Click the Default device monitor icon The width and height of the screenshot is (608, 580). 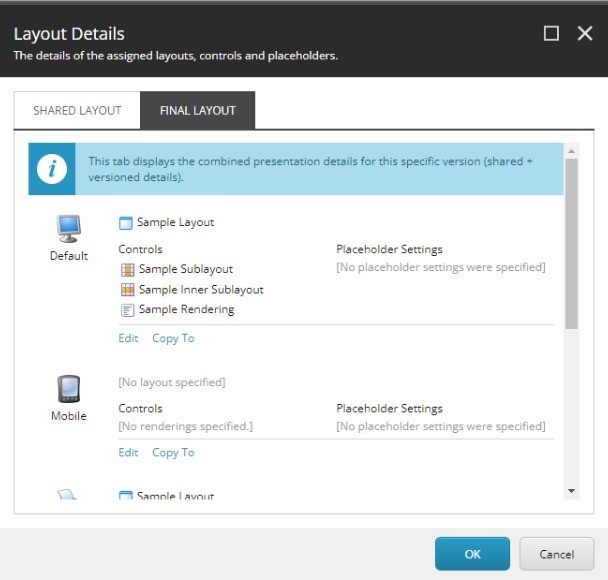coord(69,229)
